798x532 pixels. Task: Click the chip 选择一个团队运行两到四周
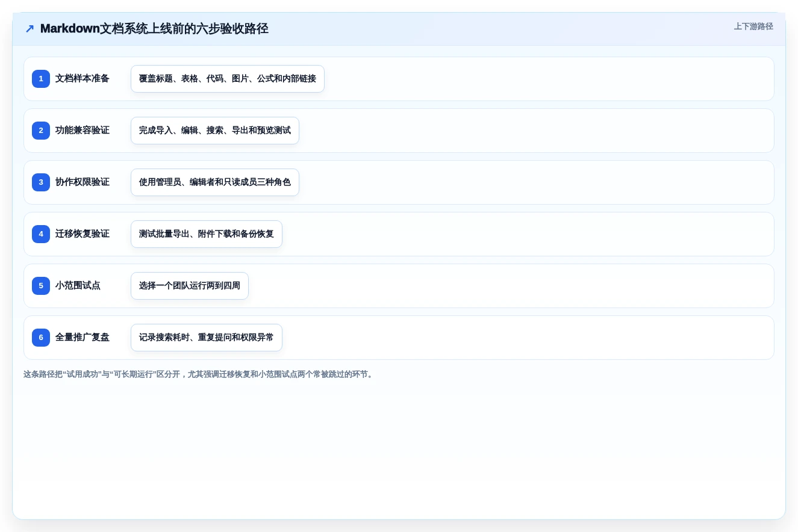(x=190, y=286)
